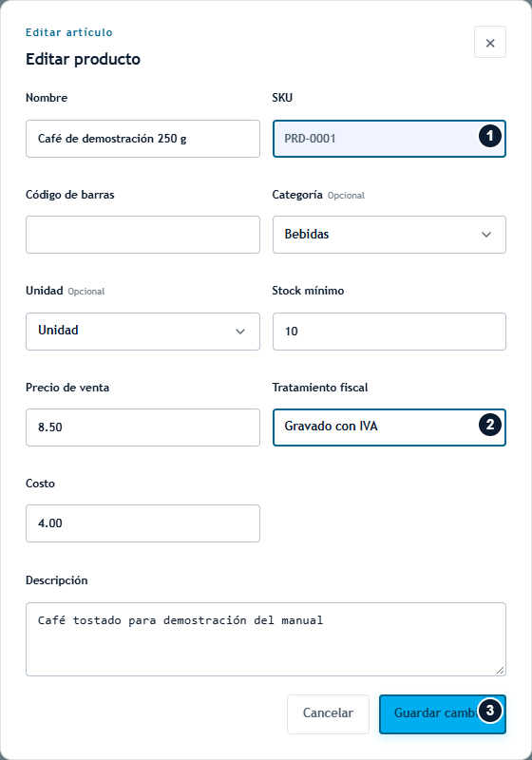Click the step 1 badge on SKU
The width and height of the screenshot is (532, 760).
[x=490, y=136]
